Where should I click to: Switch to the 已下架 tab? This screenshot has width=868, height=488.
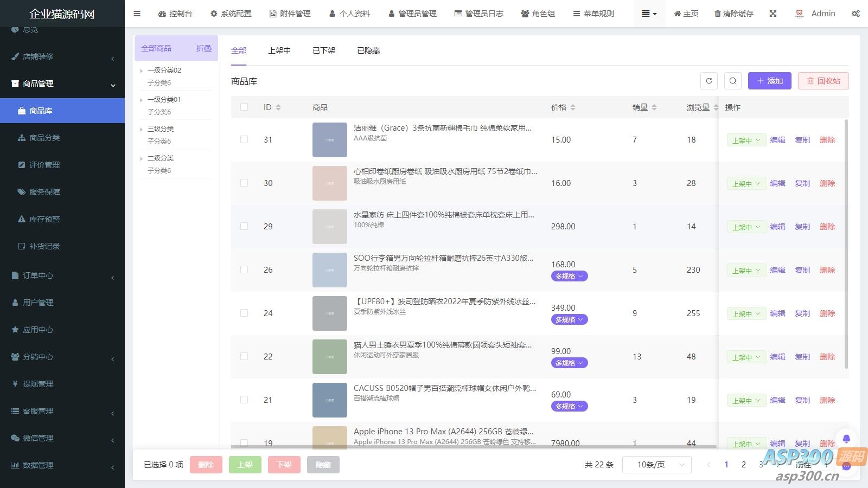323,50
